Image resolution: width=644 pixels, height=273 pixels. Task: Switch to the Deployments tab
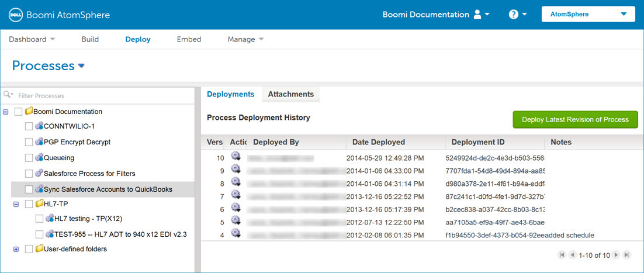coord(231,94)
